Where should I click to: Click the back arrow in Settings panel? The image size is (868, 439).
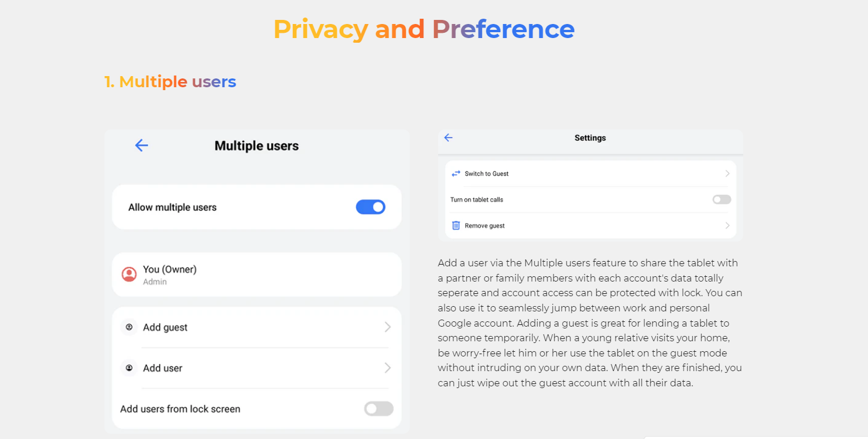(x=448, y=138)
